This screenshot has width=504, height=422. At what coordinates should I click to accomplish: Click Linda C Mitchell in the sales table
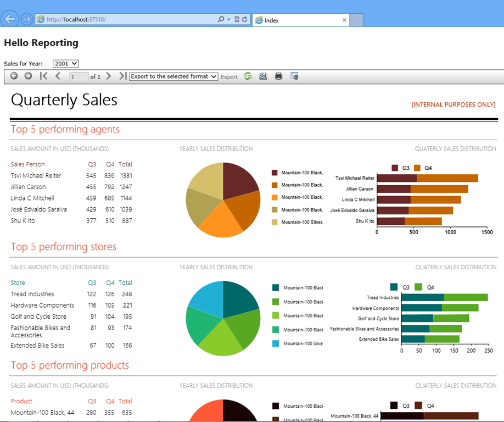point(32,198)
